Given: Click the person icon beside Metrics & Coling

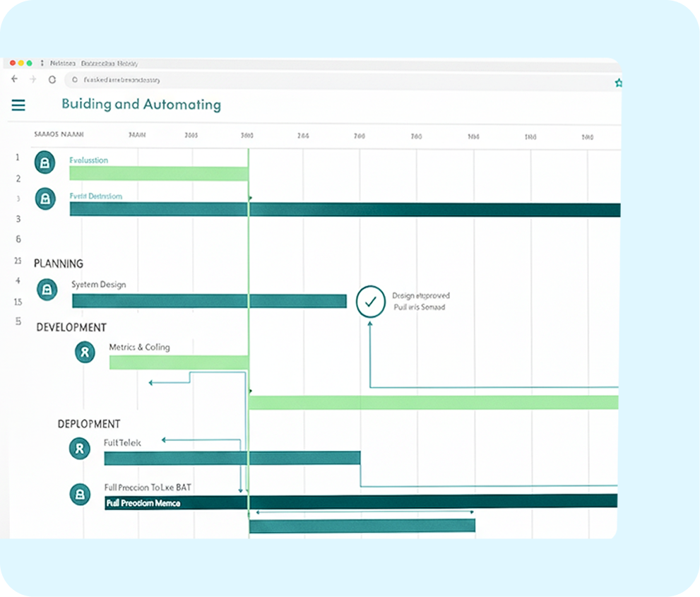Looking at the screenshot, I should pyautogui.click(x=85, y=351).
